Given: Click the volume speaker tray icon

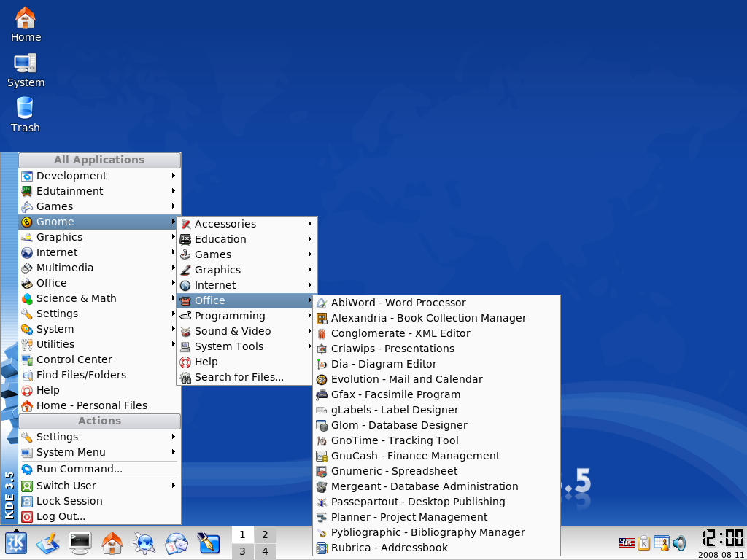Looking at the screenshot, I should click(x=679, y=543).
